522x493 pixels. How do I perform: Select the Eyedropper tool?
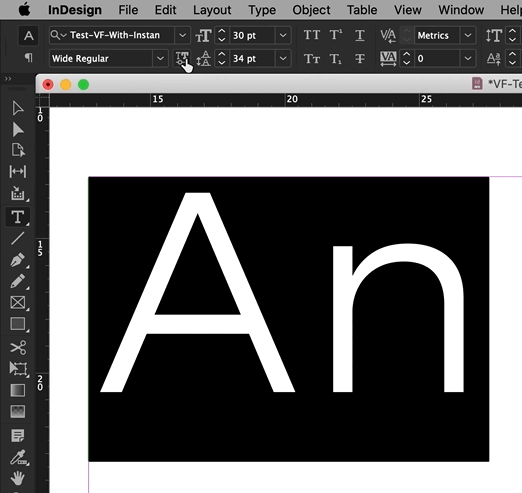click(x=17, y=458)
